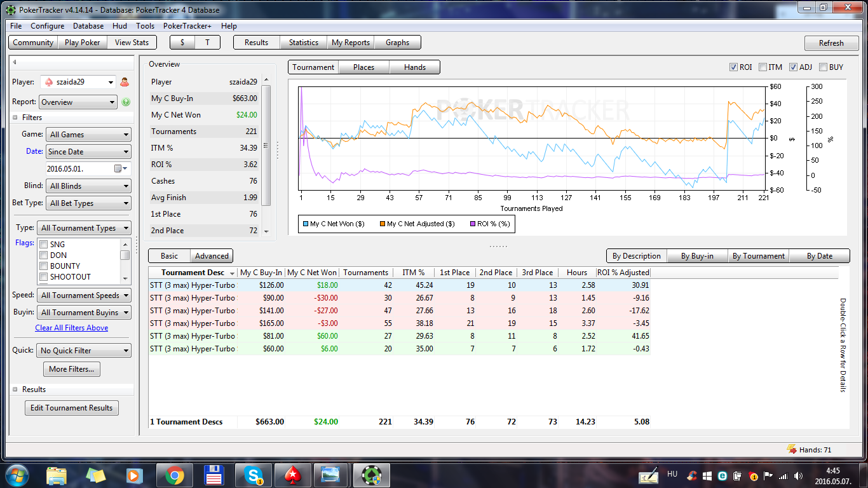868x488 pixels.
Task: Click the More Filters... button
Action: (71, 369)
